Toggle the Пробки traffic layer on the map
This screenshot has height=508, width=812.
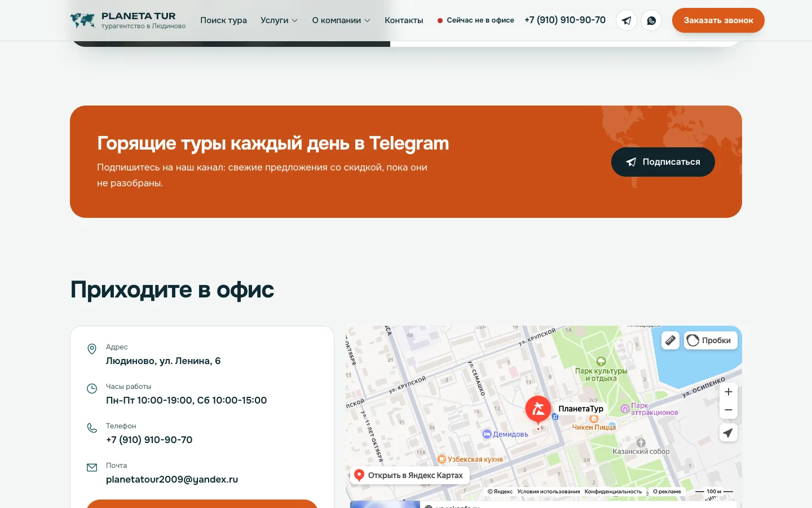coord(710,340)
